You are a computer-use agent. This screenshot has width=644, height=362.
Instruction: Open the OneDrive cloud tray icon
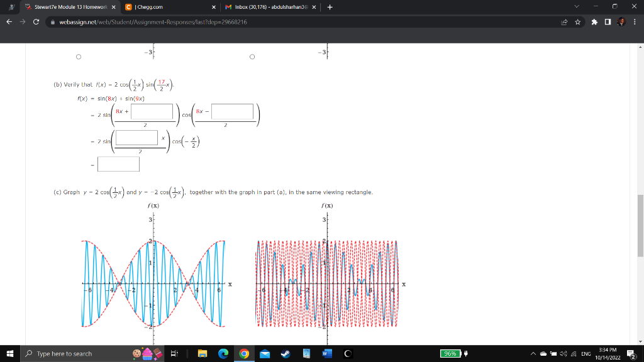(543, 353)
